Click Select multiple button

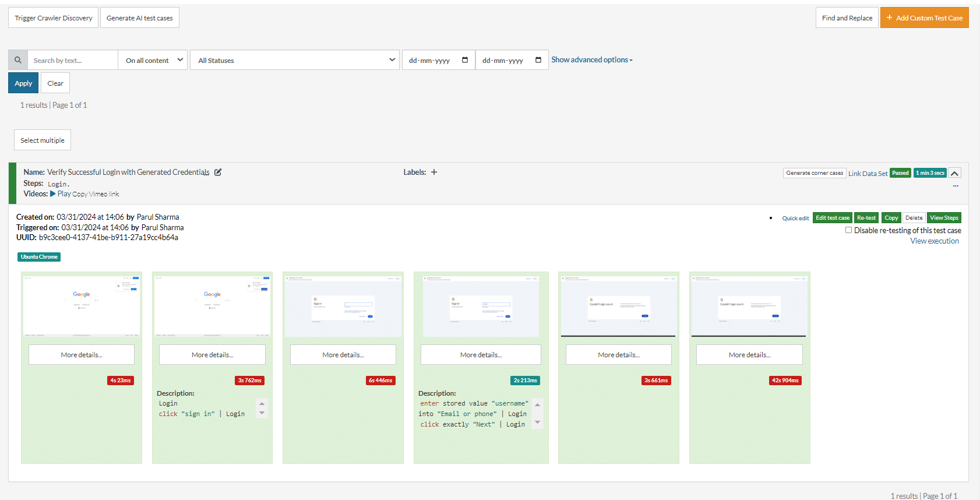[43, 140]
